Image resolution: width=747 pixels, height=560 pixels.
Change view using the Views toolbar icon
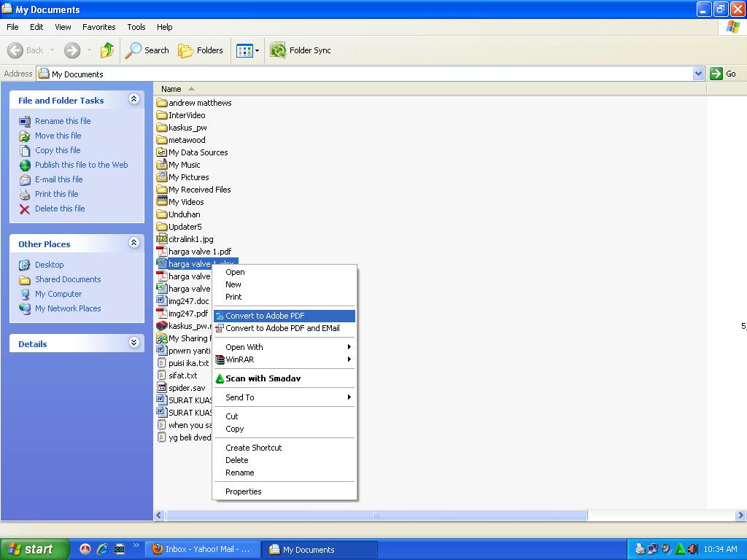245,50
